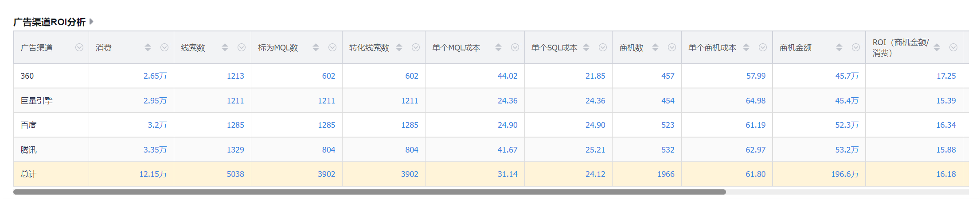Click the 31.14 total MQL cost

[508, 174]
